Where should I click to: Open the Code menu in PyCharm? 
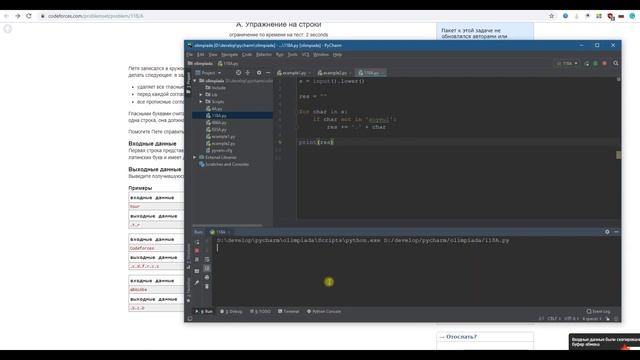point(247,54)
